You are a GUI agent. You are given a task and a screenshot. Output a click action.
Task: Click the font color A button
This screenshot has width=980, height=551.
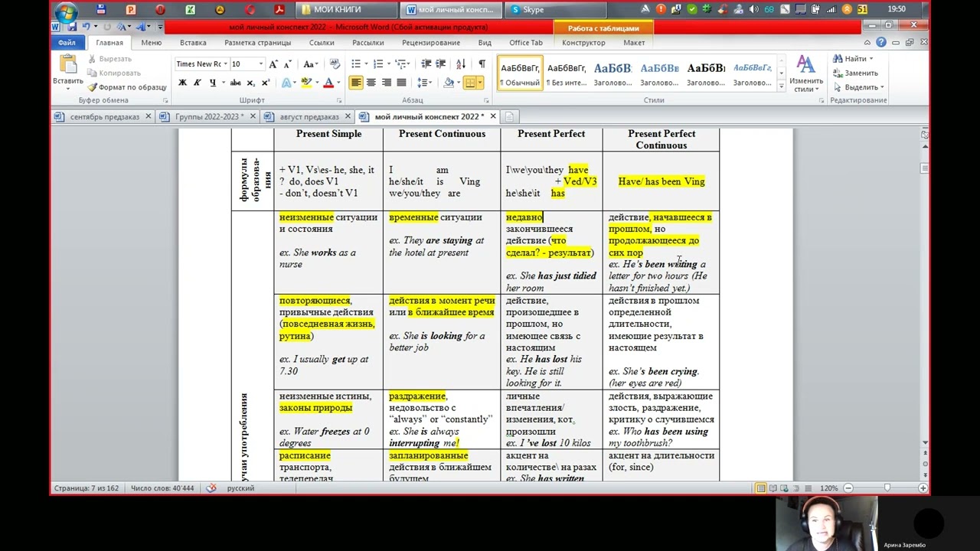tap(328, 83)
